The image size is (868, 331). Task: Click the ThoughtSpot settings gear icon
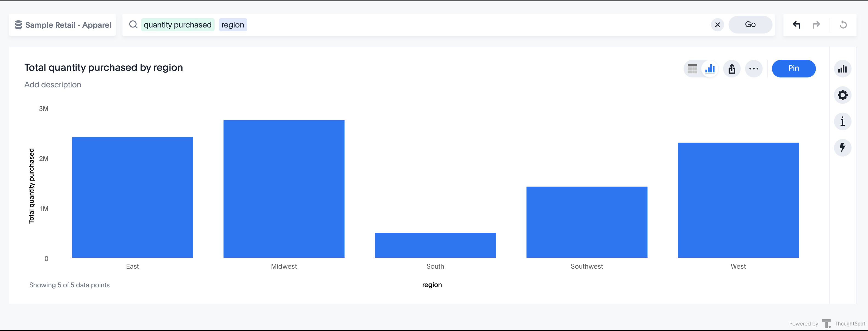843,95
